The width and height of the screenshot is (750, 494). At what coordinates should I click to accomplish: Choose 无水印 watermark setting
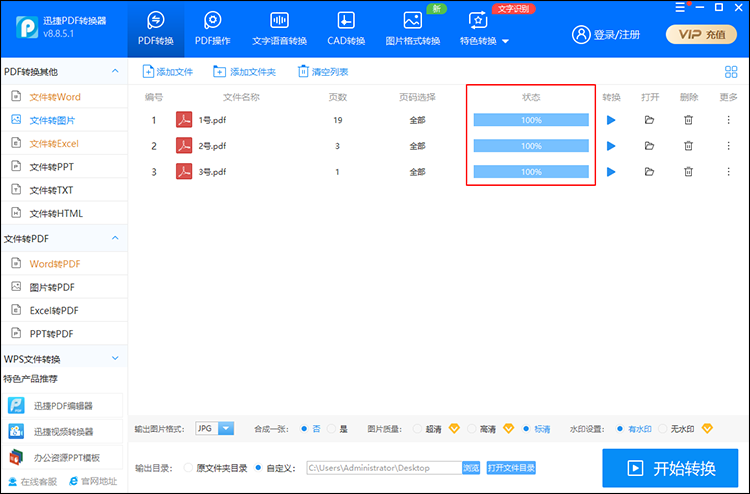pos(662,429)
